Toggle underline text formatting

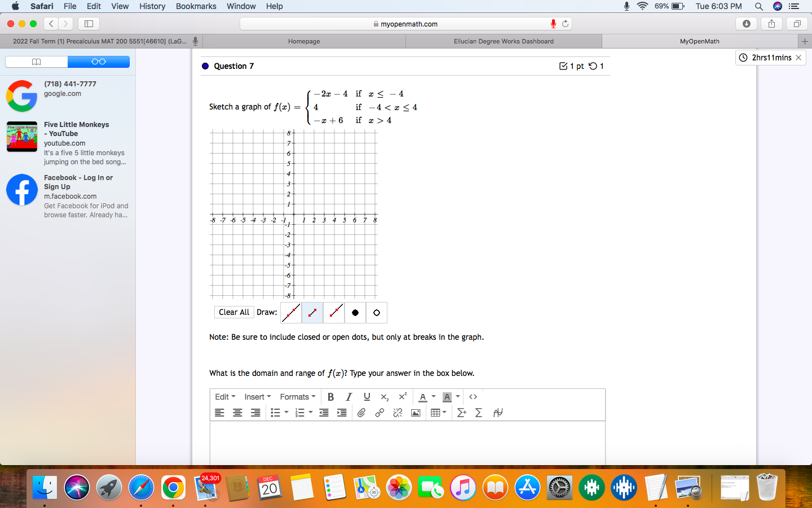367,397
